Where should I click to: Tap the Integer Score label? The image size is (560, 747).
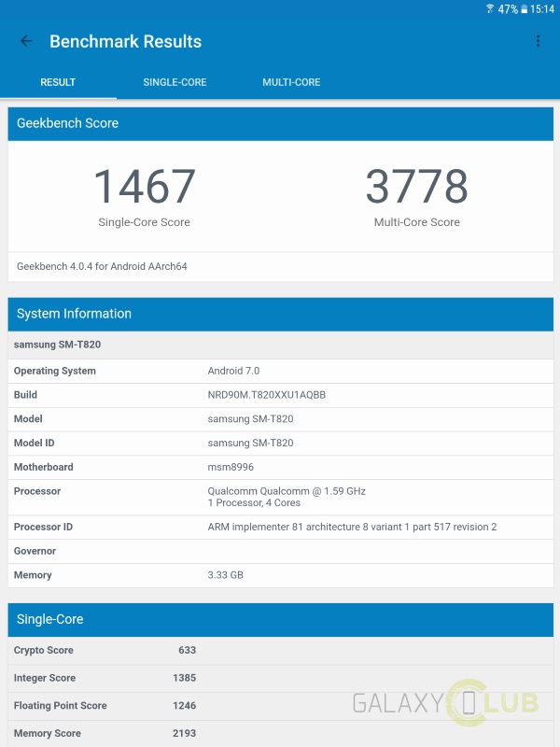(x=44, y=678)
